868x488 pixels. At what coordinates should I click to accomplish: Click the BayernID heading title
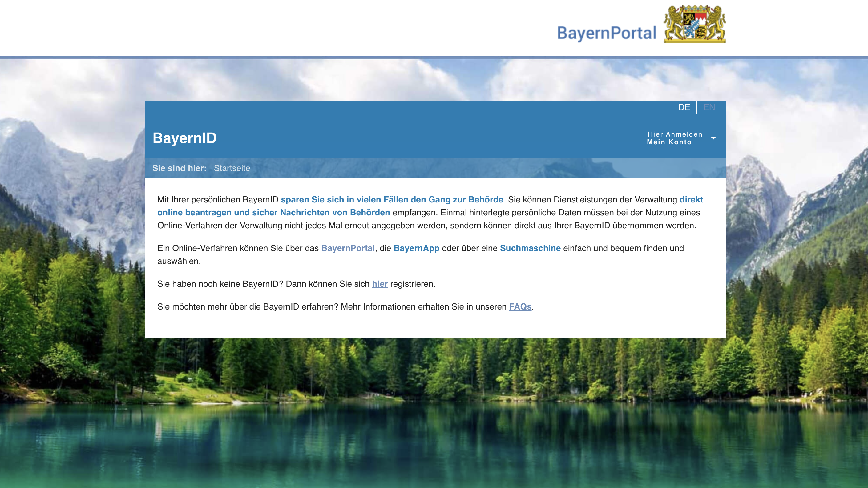[184, 138]
